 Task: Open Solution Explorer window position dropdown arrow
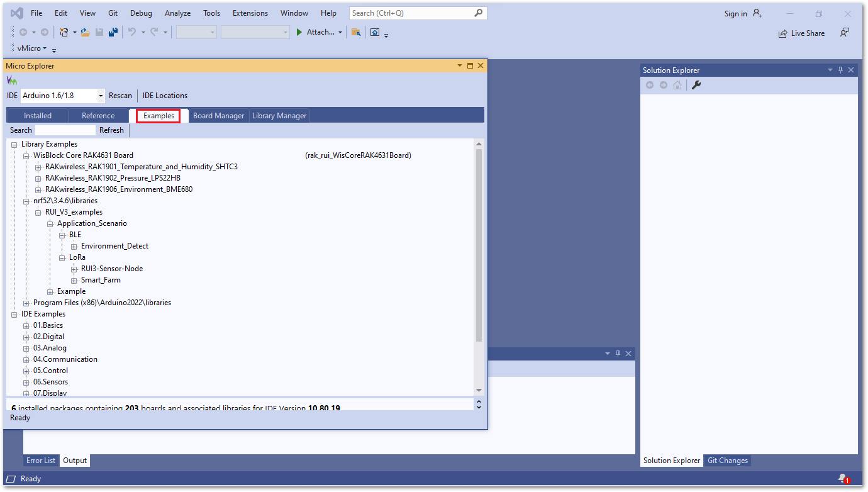tap(830, 70)
